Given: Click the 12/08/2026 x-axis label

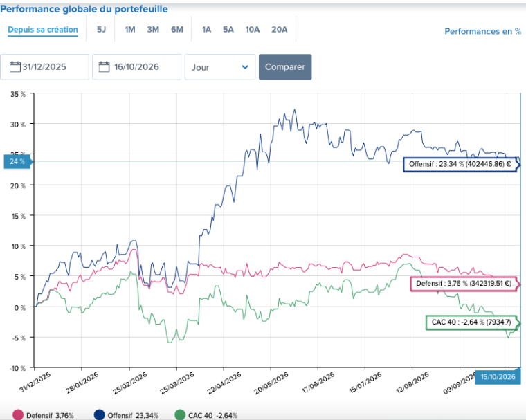Looking at the screenshot, I should [412, 383].
